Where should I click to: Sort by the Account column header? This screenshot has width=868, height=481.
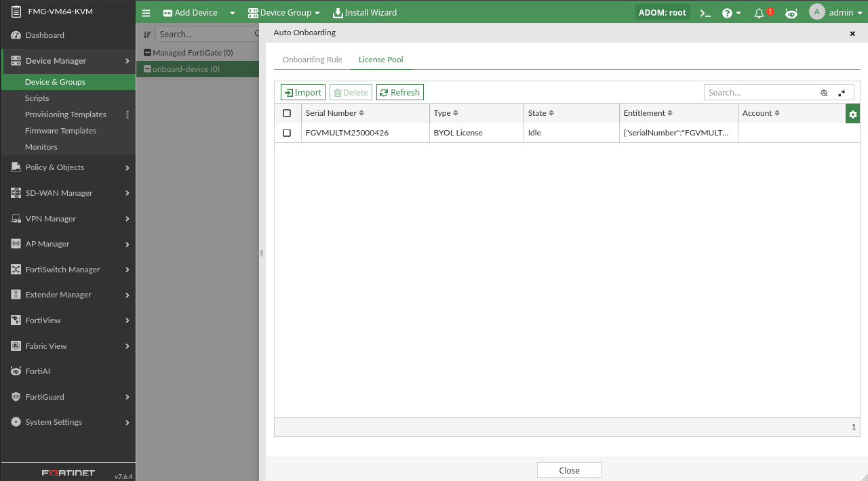pos(761,113)
